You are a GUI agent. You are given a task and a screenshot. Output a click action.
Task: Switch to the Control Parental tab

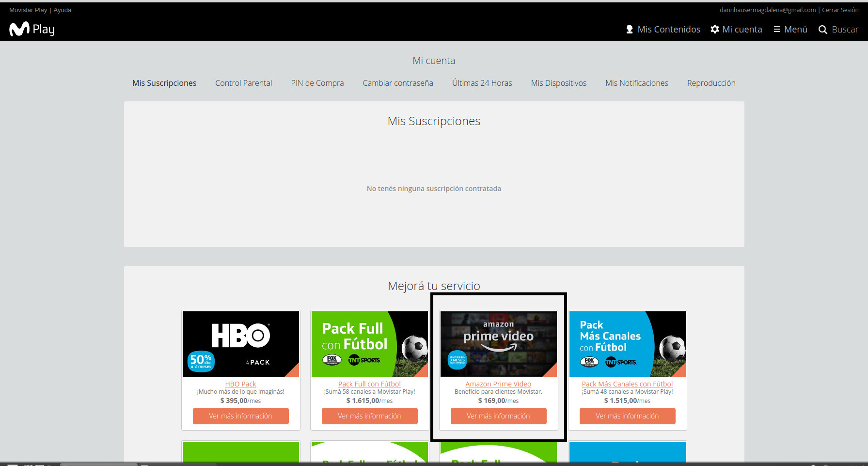(x=243, y=83)
